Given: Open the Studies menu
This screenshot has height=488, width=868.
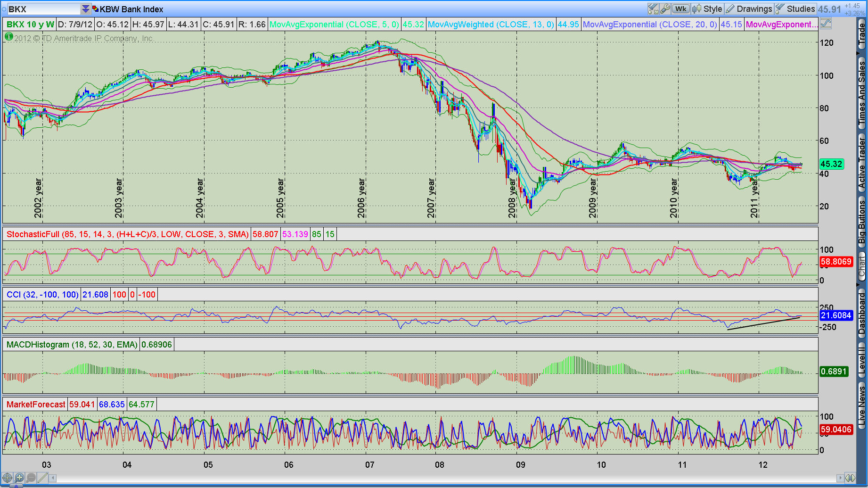Looking at the screenshot, I should click(795, 9).
